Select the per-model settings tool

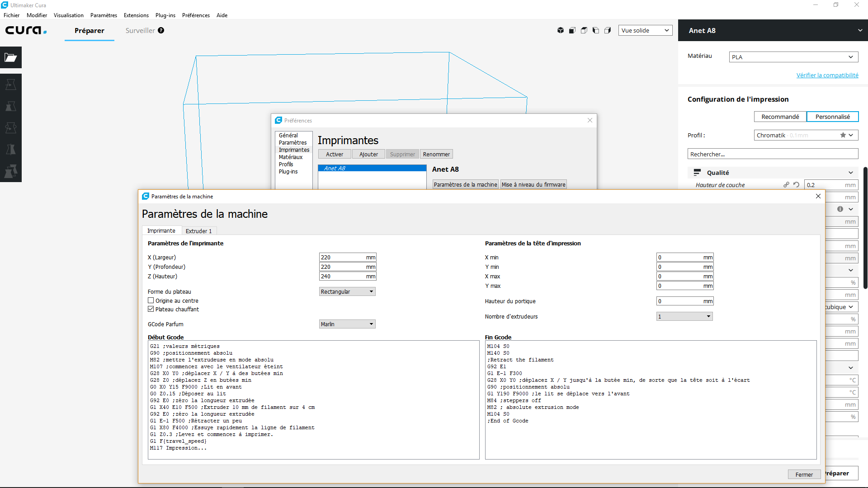tap(11, 171)
